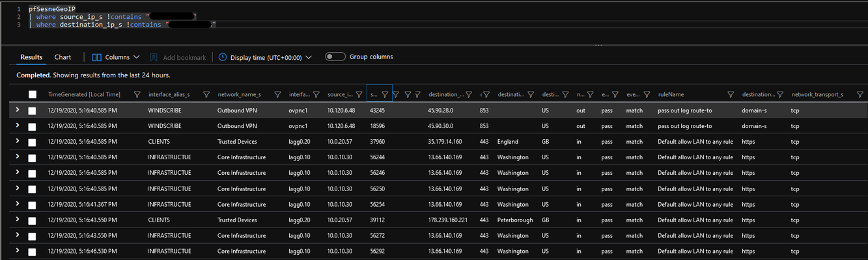Screen dimensions: 868x260
Task: Open the Columns dropdown
Action: click(116, 57)
